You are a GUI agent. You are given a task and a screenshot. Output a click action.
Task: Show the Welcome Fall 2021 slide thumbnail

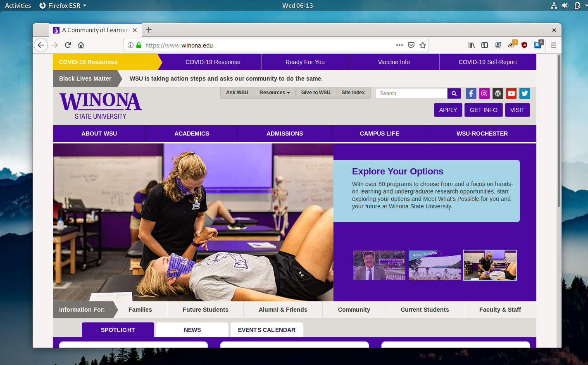point(379,265)
